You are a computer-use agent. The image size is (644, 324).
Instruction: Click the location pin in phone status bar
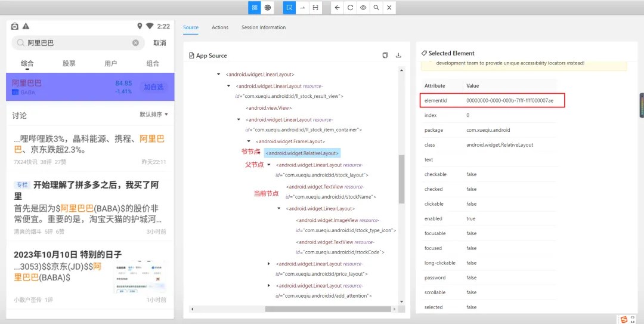coord(140,26)
